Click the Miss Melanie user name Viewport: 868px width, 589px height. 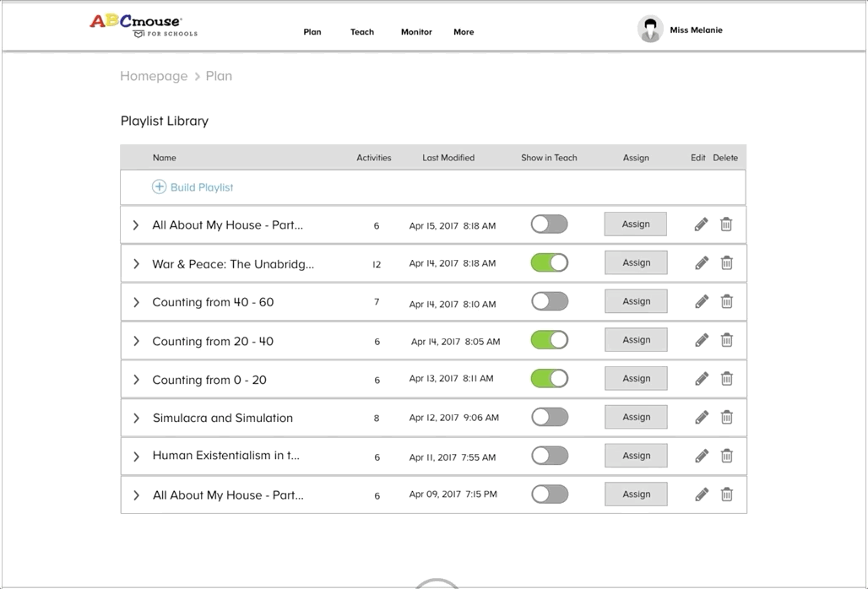click(696, 30)
